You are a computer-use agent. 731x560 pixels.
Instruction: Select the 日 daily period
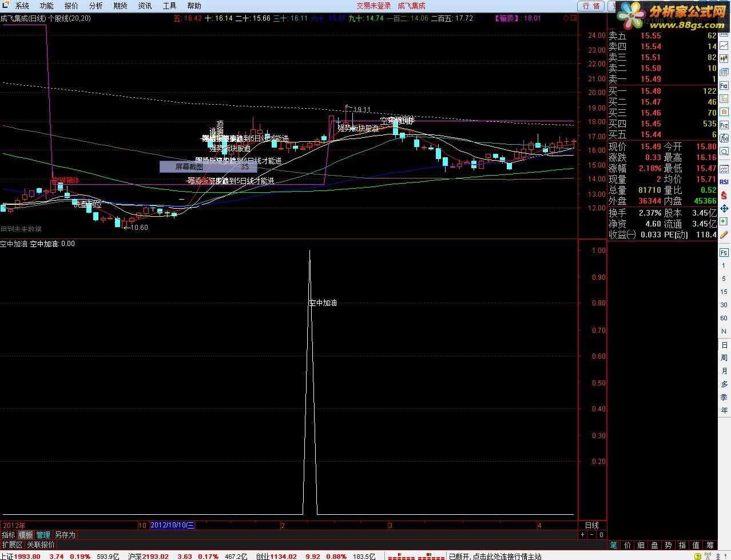(x=724, y=345)
